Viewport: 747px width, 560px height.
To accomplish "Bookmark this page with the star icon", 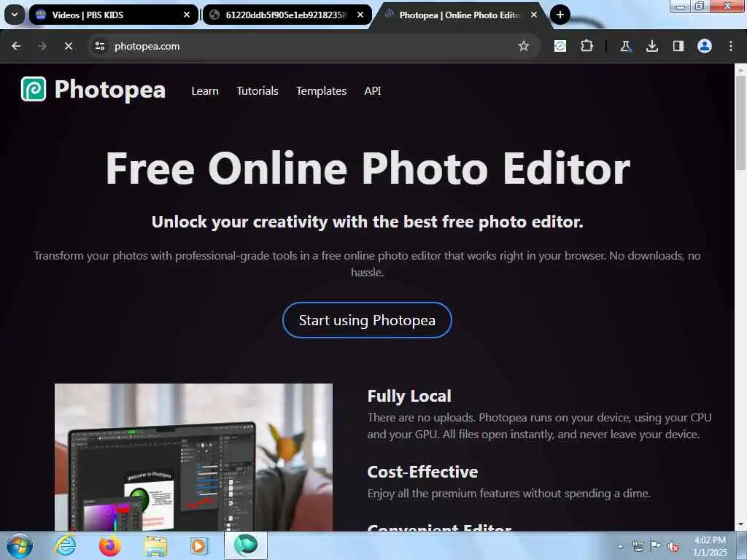I will pyautogui.click(x=524, y=46).
